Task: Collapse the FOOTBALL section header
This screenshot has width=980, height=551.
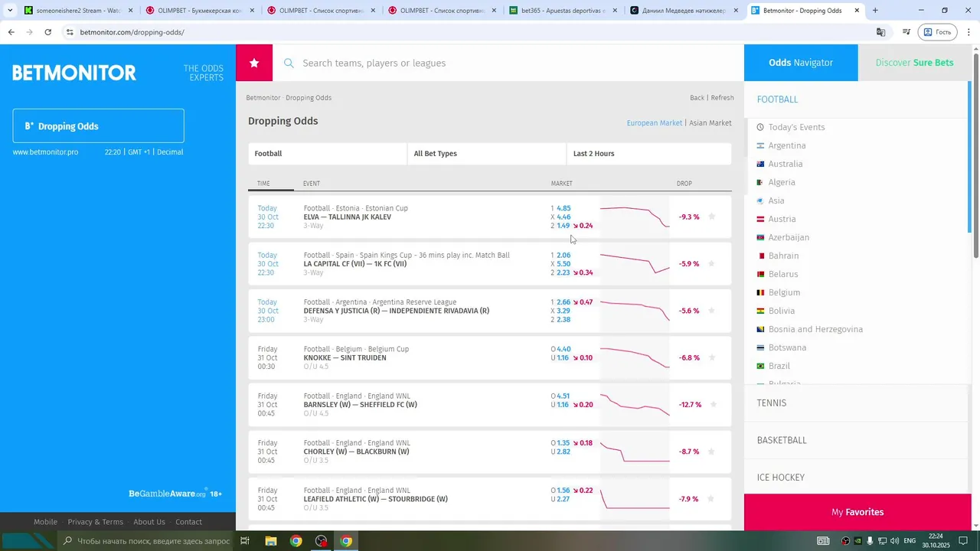Action: point(856,99)
